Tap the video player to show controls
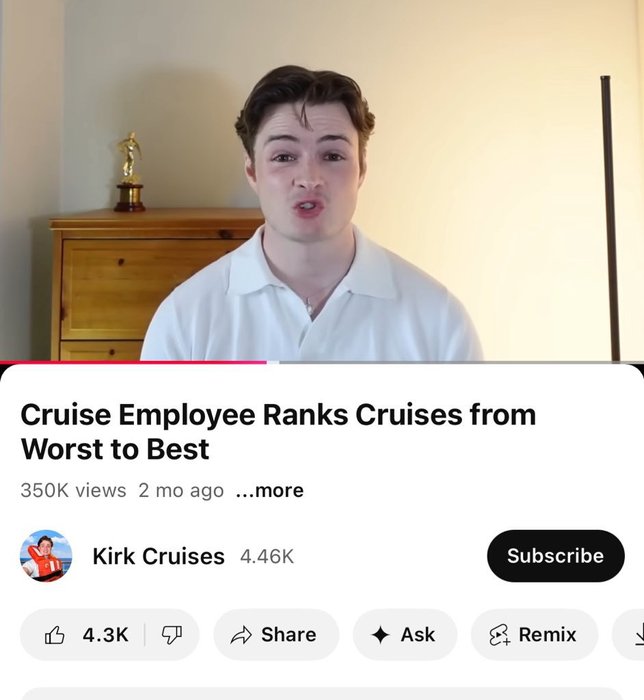 322,180
